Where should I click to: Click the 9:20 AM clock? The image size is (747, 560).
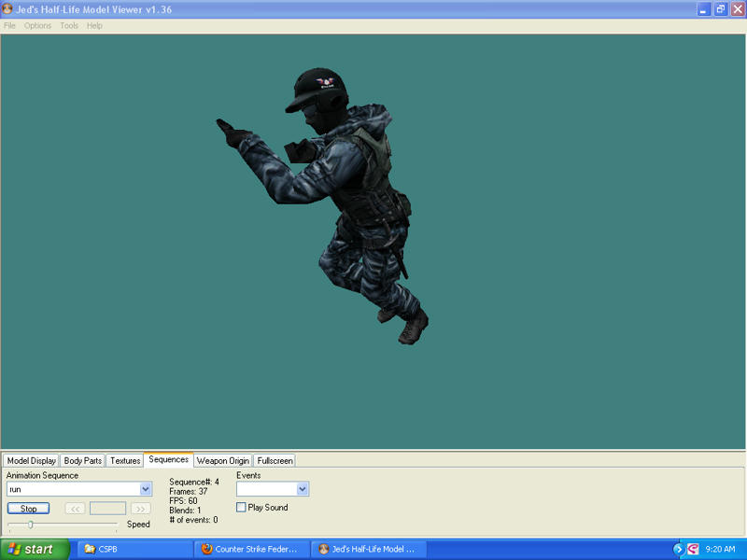(720, 549)
